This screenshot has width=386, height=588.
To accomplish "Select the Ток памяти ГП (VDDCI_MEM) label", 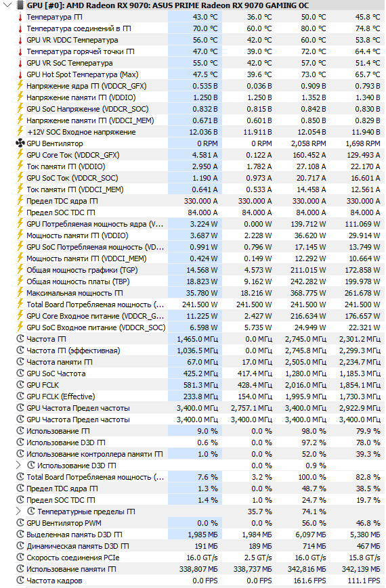I will [x=75, y=189].
